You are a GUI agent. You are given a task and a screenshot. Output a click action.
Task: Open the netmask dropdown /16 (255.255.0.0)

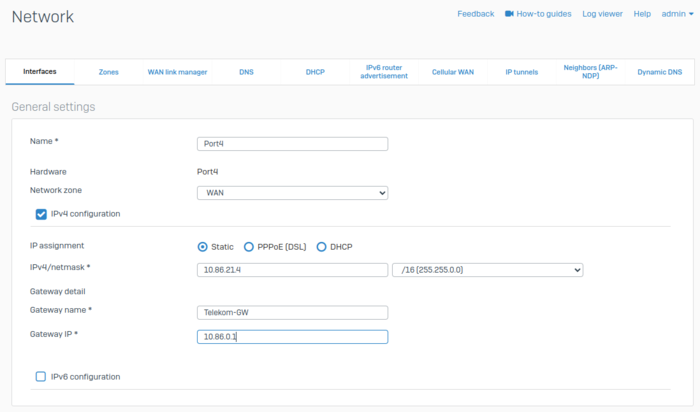point(488,270)
